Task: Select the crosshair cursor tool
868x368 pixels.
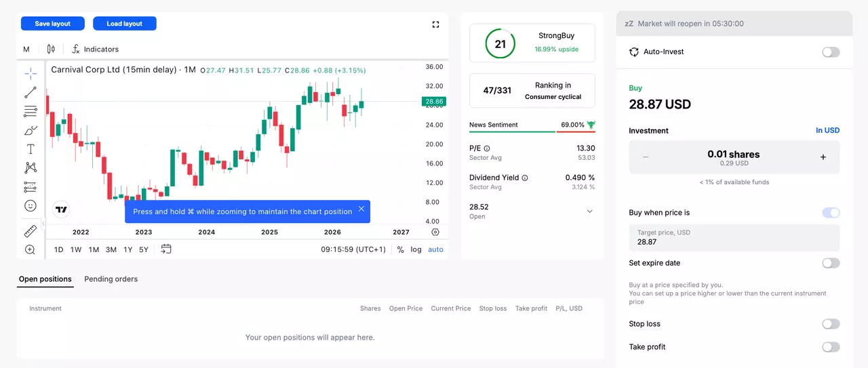Action: 31,73
